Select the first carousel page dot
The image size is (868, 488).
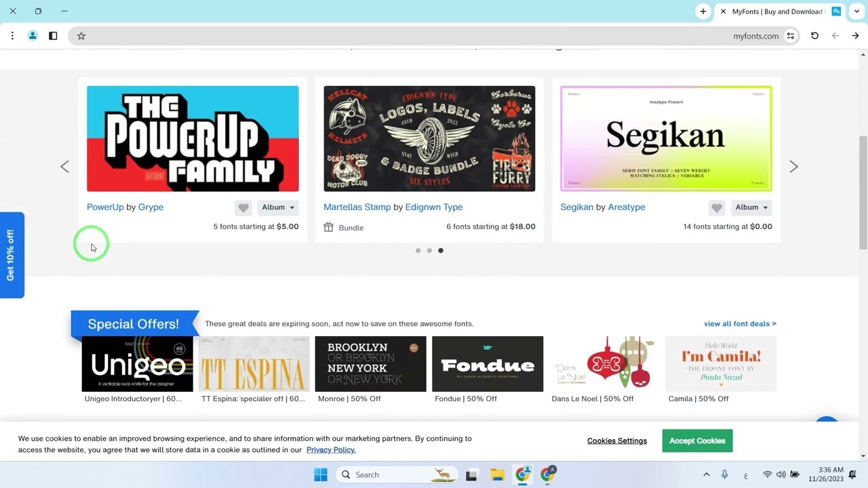pyautogui.click(x=418, y=251)
